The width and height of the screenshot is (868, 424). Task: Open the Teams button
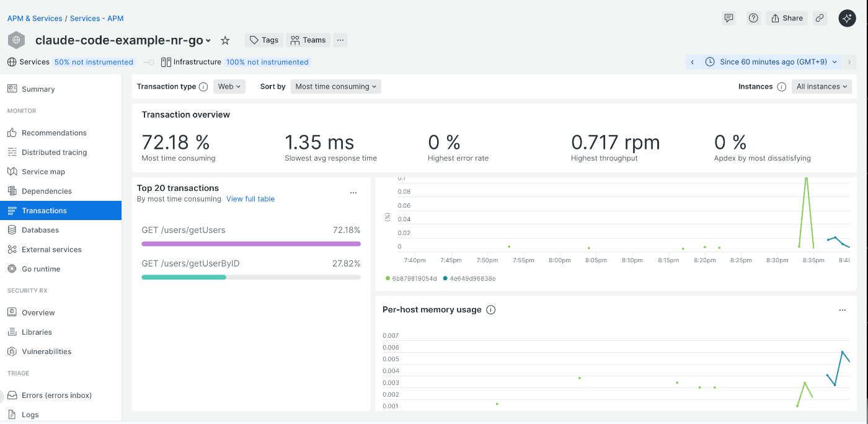tap(308, 40)
